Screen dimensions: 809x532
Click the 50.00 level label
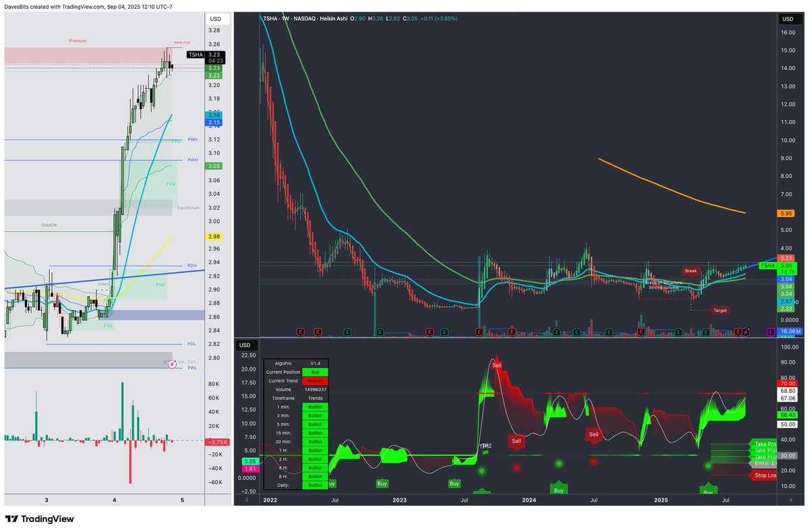point(788,424)
